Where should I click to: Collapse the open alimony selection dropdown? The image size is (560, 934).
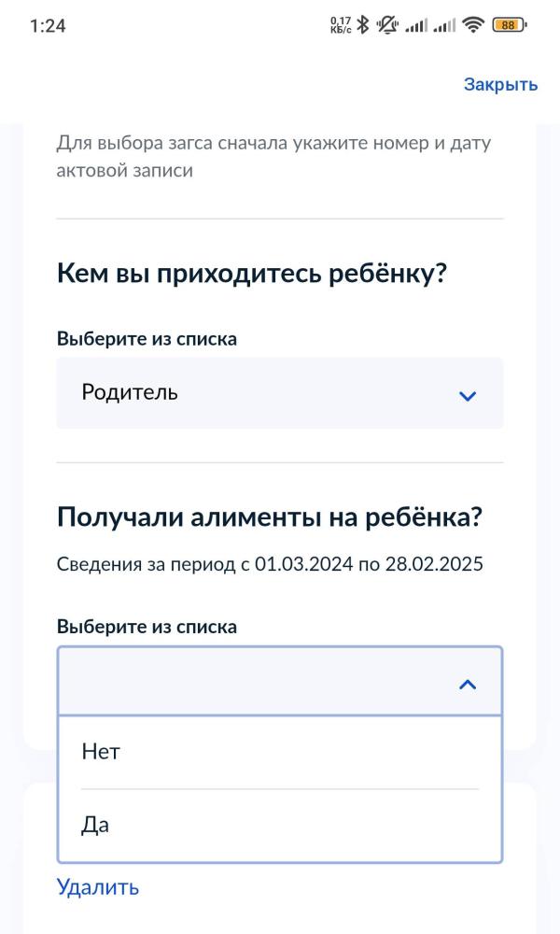(x=469, y=682)
